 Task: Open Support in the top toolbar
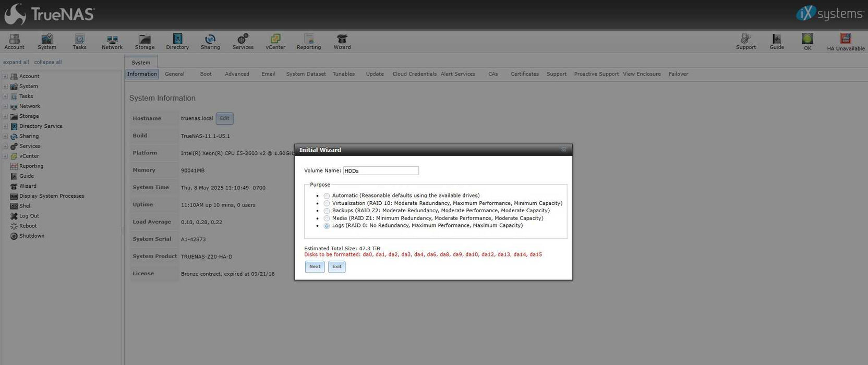tap(746, 42)
